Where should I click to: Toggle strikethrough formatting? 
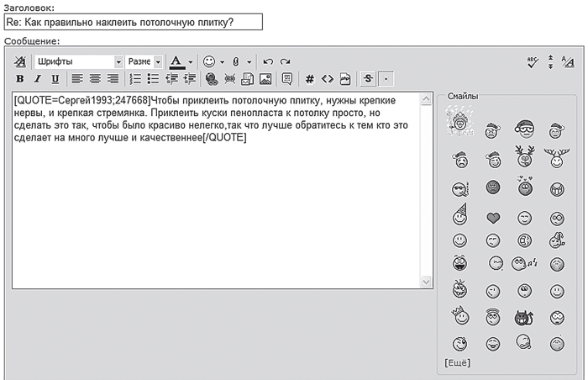368,79
